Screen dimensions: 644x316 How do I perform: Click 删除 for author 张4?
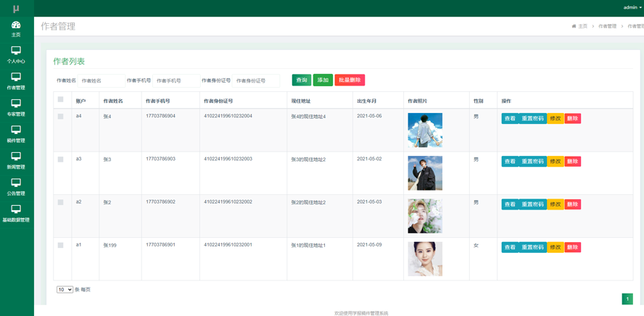click(572, 119)
